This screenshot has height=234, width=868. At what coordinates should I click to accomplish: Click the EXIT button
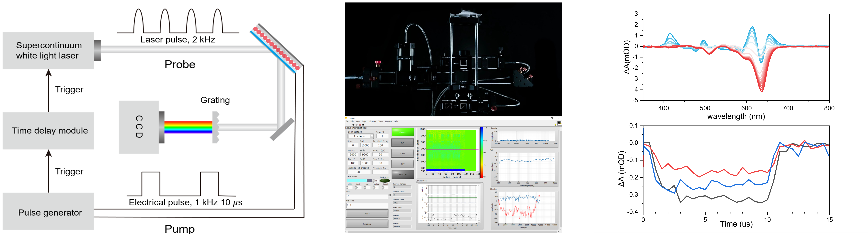pyautogui.click(x=403, y=164)
